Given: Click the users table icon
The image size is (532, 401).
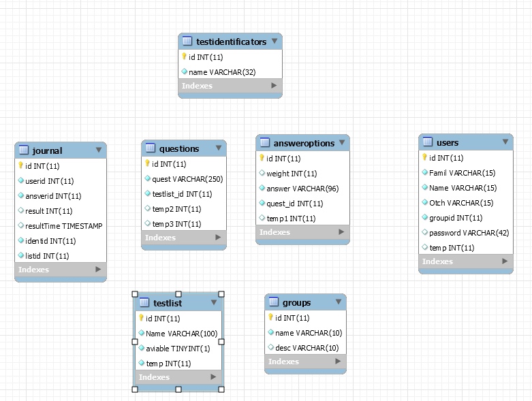Looking at the screenshot, I should [x=428, y=142].
